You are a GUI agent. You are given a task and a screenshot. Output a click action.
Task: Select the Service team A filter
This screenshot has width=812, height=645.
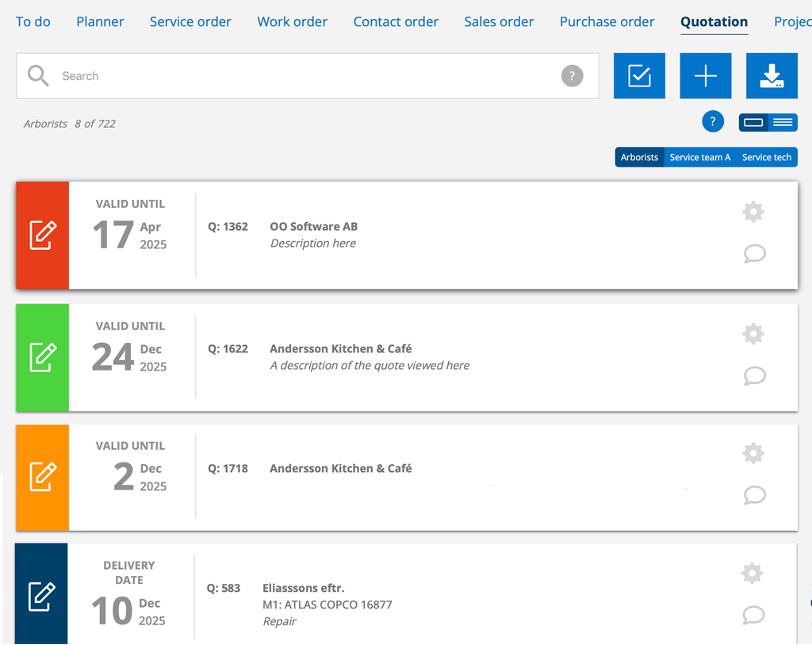pos(699,157)
